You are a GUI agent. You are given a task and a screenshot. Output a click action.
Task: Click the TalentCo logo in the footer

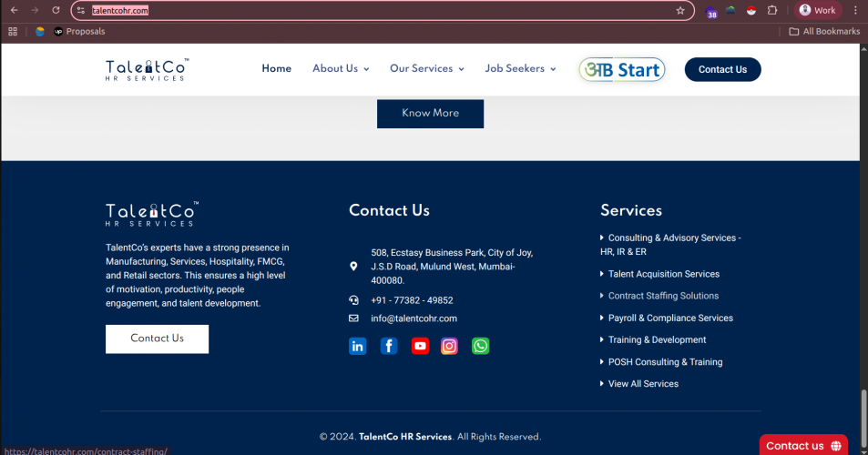[x=152, y=214]
